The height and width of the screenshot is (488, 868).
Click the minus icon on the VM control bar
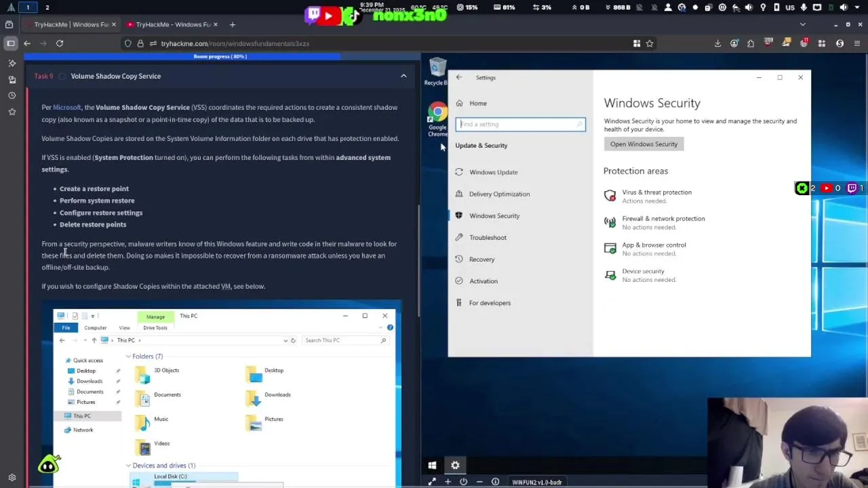point(479,482)
